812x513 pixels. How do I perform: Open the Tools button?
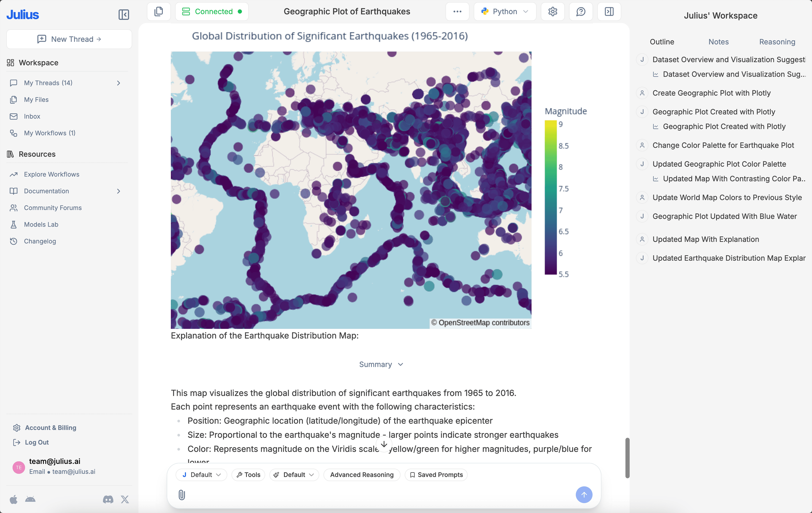248,475
